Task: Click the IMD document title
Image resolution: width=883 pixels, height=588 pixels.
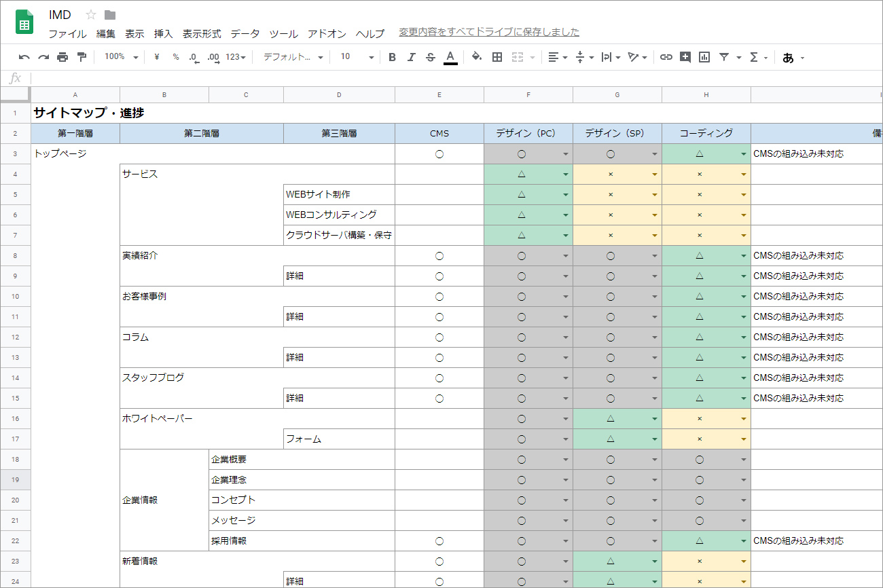Action: tap(60, 15)
